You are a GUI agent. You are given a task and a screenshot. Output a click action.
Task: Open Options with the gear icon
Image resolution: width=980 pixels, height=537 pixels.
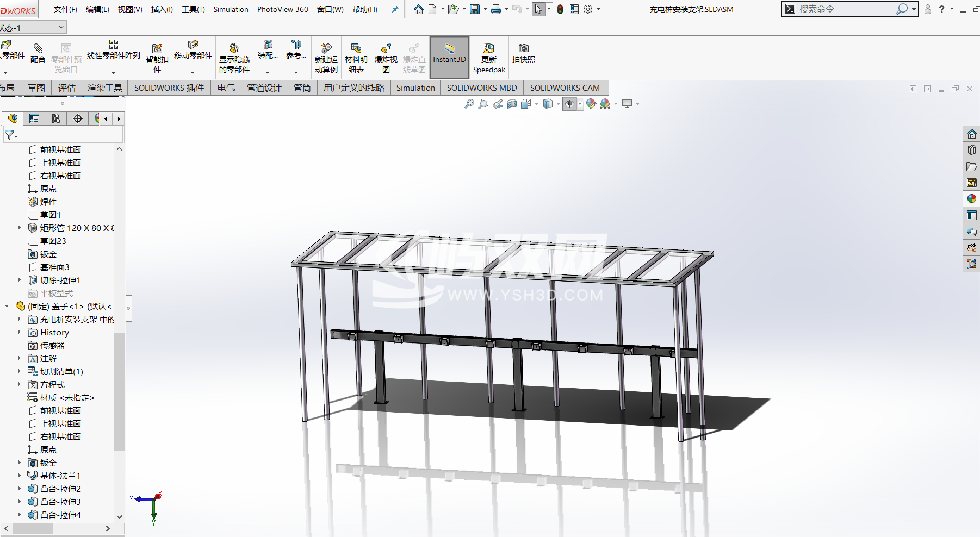click(x=588, y=9)
